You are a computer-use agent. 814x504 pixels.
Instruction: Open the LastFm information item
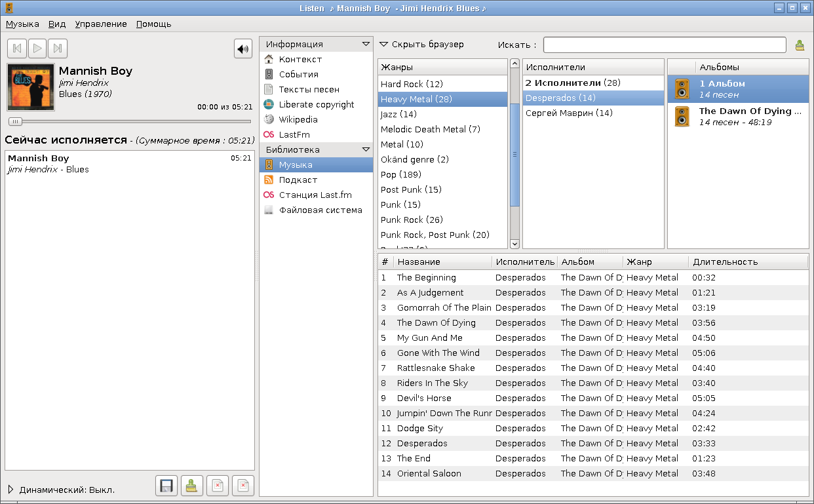(317, 134)
